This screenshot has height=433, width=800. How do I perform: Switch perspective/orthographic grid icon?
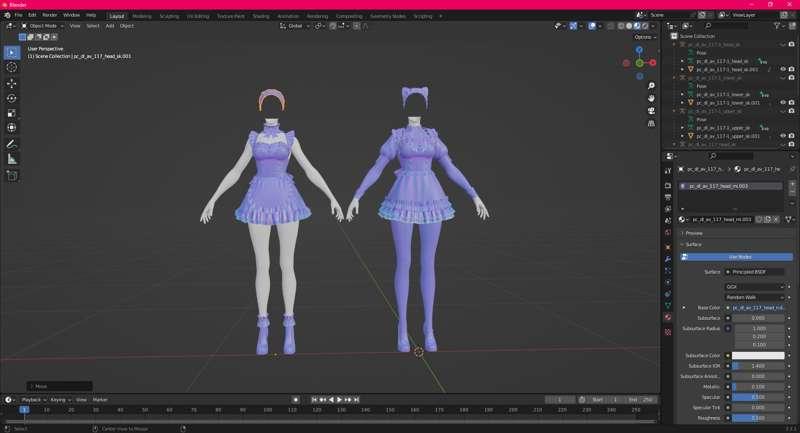[652, 123]
